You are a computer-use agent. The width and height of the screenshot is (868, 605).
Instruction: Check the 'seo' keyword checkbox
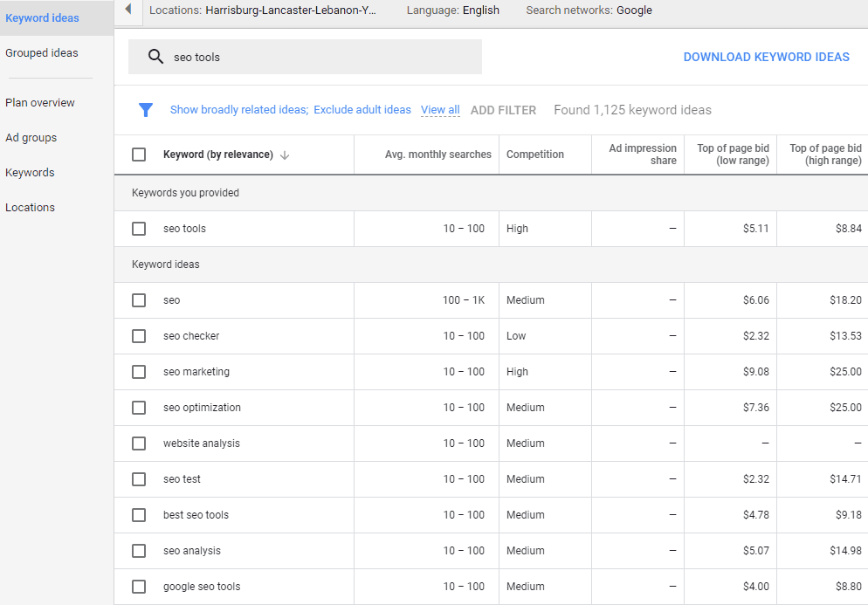[139, 300]
